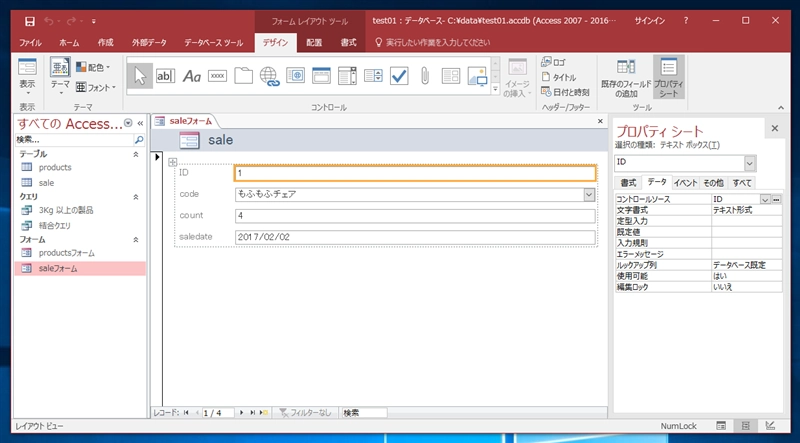This screenshot has height=443, width=800.
Task: Switch to the Other (その他) property sheet tab
Action: 713,183
